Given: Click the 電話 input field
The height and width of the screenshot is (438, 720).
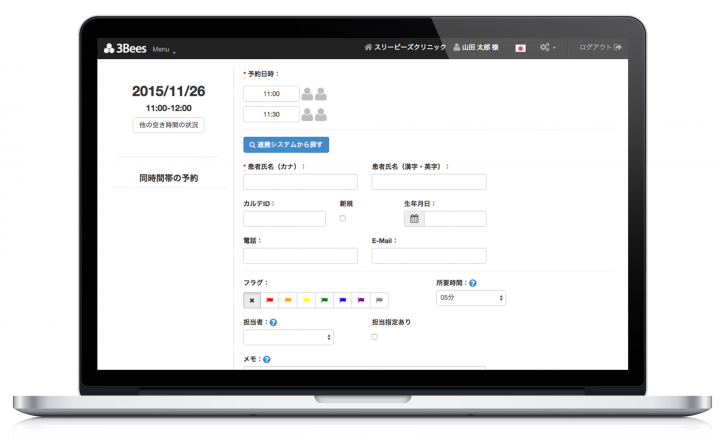Looking at the screenshot, I should tap(300, 256).
